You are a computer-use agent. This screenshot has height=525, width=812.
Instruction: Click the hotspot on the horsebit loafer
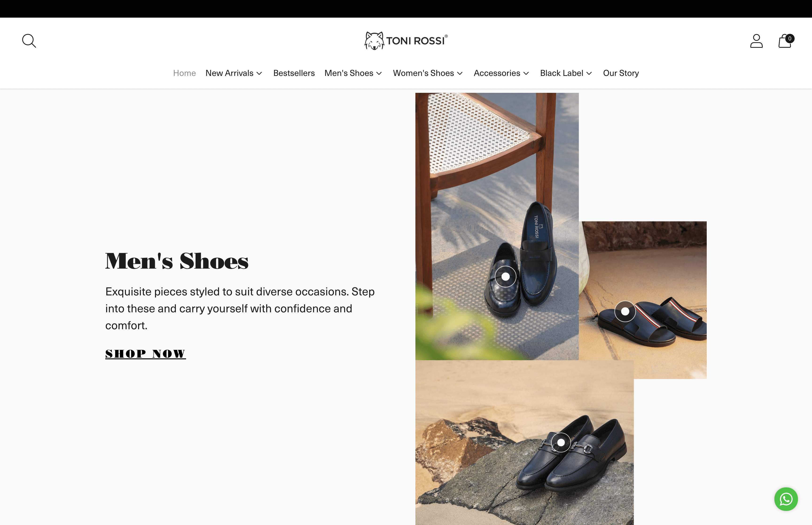561,443
